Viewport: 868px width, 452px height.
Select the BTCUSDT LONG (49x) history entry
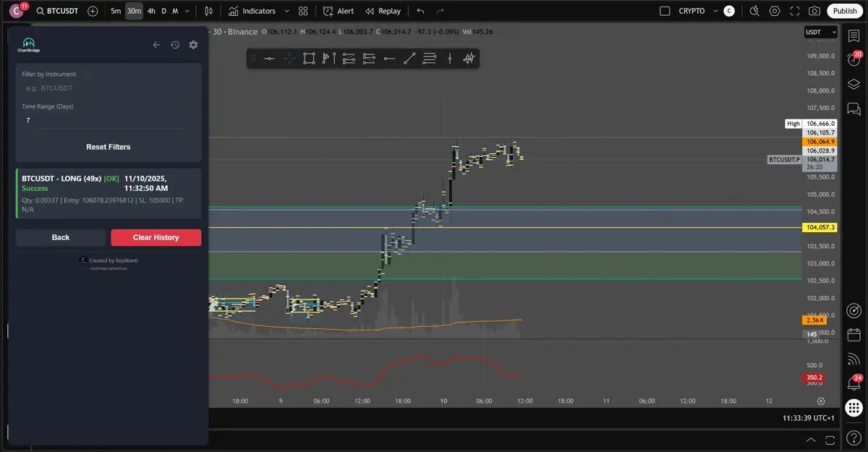[x=109, y=193]
